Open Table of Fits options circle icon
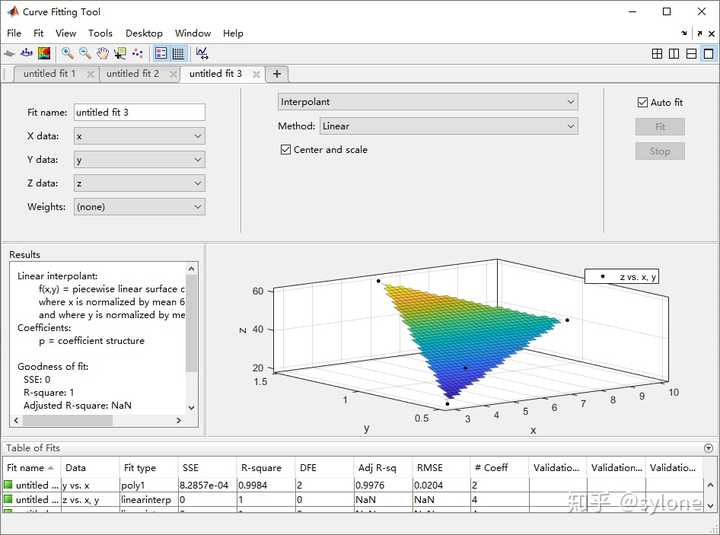The height and width of the screenshot is (535, 720). click(709, 448)
